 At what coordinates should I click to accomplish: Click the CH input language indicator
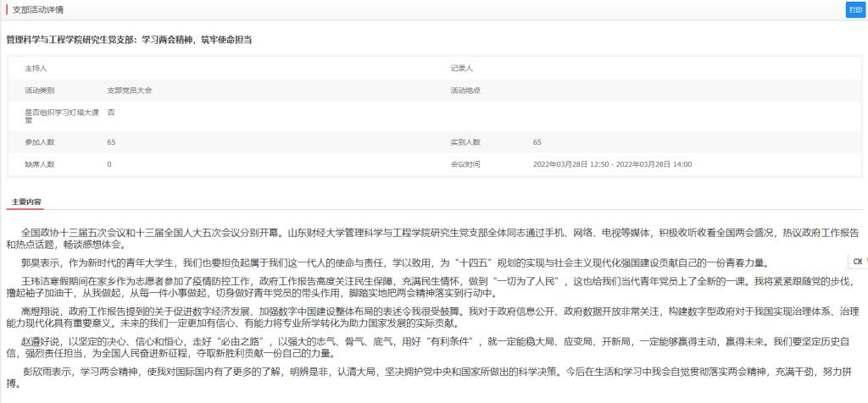pyautogui.click(x=857, y=261)
